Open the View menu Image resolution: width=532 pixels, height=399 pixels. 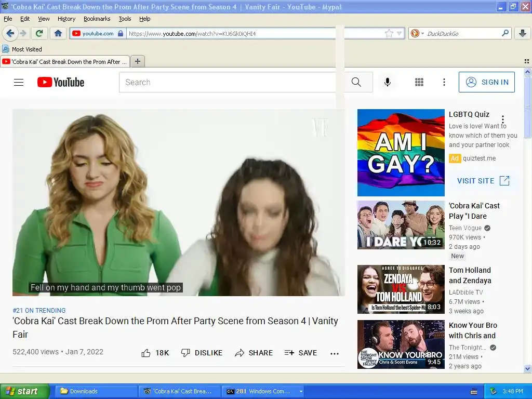tap(44, 19)
